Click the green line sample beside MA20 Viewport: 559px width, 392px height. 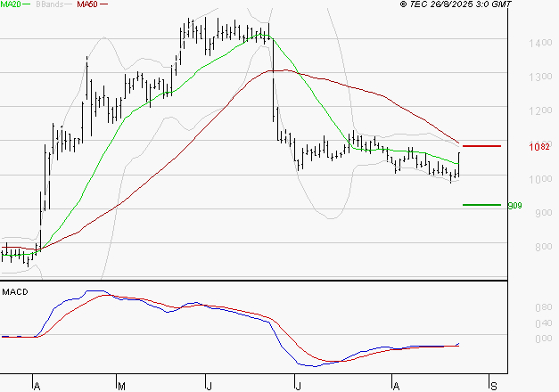(27, 5)
